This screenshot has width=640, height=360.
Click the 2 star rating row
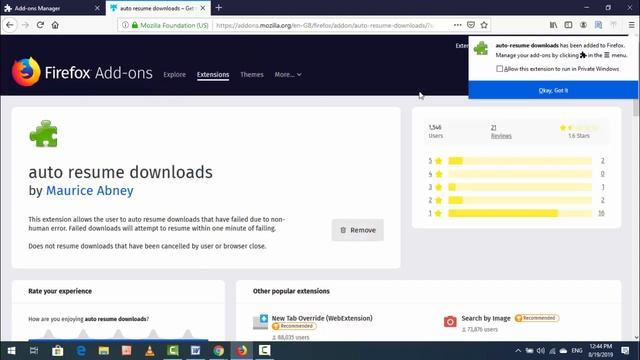tap(516, 200)
